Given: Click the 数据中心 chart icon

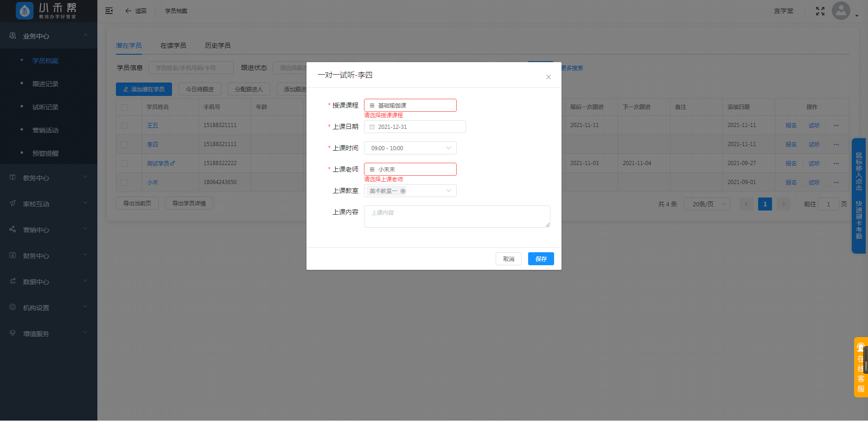Looking at the screenshot, I should click(13, 281).
